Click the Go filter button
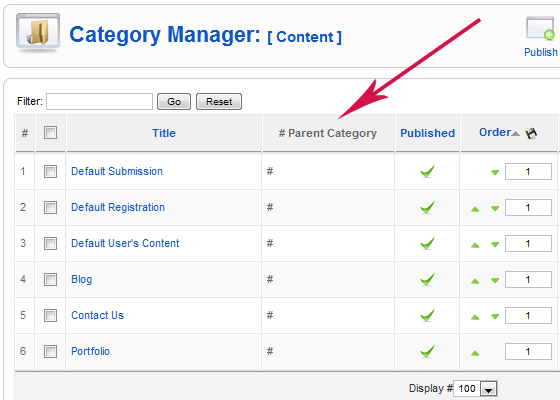The image size is (560, 400). click(x=174, y=101)
